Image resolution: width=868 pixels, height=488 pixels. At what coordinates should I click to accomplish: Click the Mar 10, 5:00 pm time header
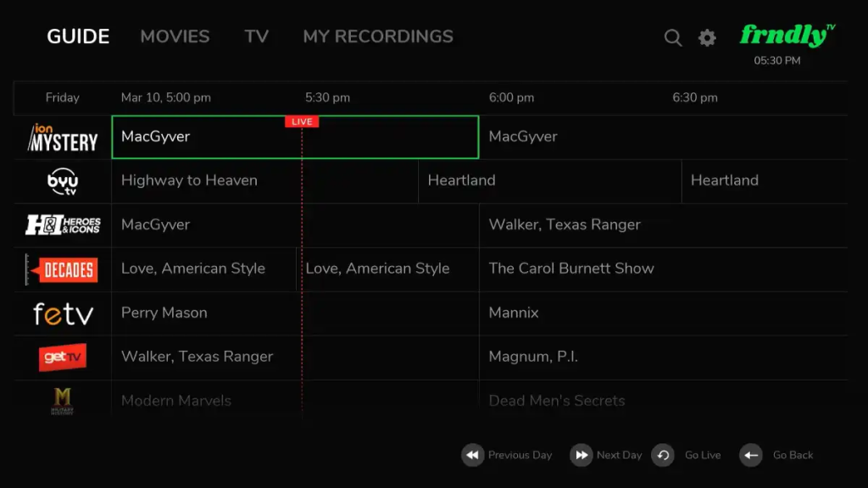click(x=166, y=98)
